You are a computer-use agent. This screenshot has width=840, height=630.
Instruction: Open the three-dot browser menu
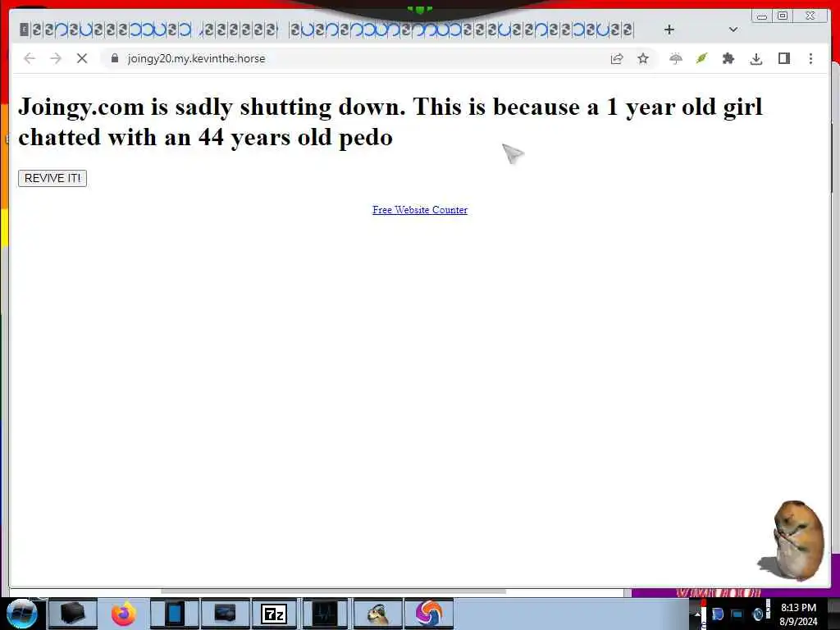pyautogui.click(x=810, y=58)
